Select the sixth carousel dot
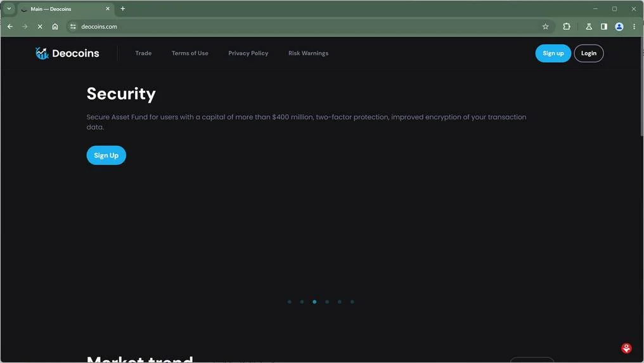This screenshot has height=363, width=644. pyautogui.click(x=352, y=301)
